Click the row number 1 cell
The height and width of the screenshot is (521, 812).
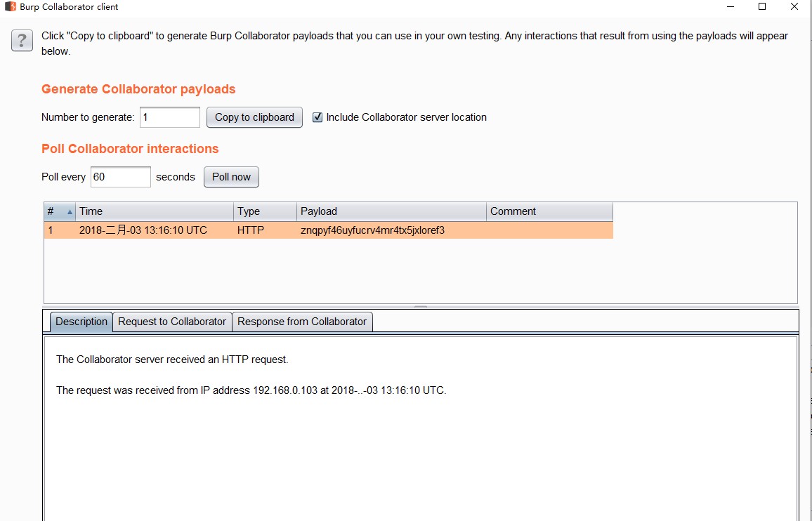tap(60, 230)
